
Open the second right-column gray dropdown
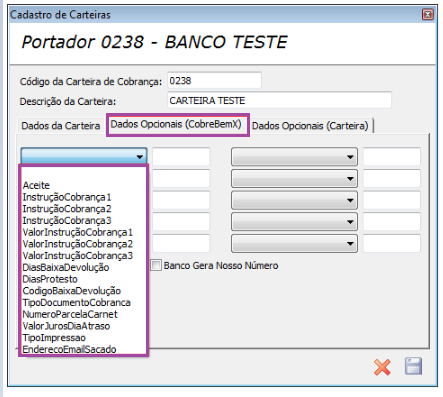[x=294, y=178]
